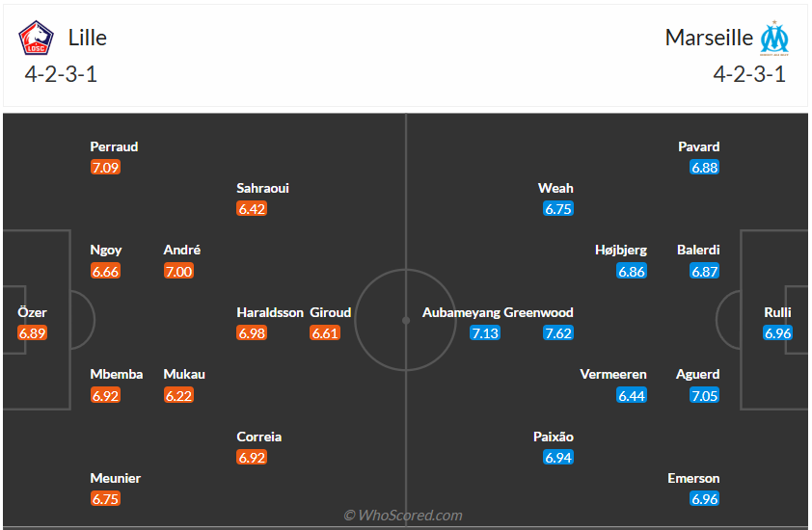The height and width of the screenshot is (530, 812).
Task: Click the Lille club crest icon
Action: pos(37,39)
